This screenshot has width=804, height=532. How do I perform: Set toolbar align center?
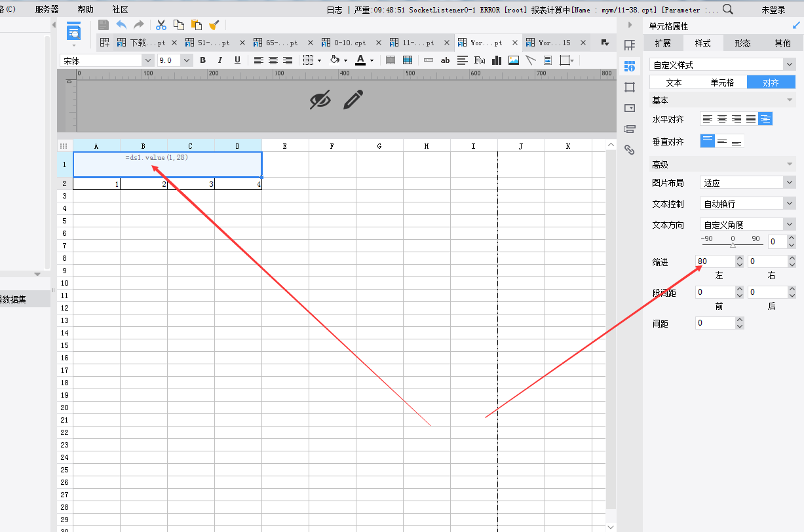pos(273,60)
